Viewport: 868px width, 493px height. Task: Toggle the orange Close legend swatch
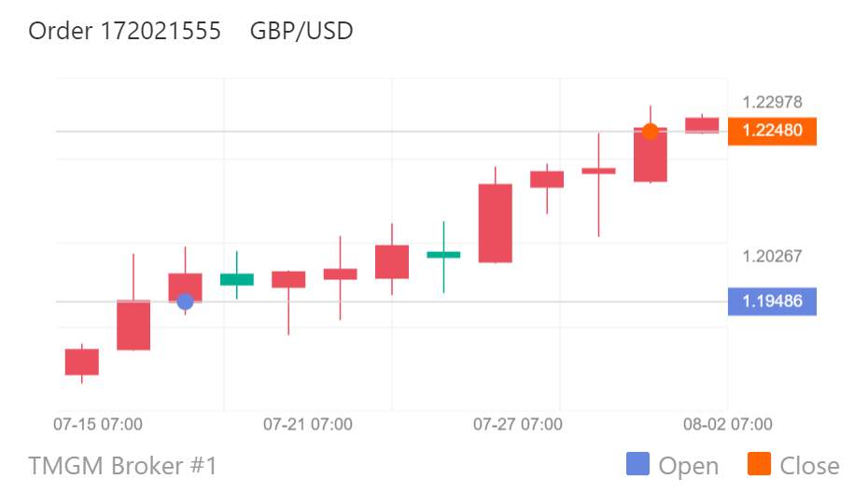coord(759,464)
